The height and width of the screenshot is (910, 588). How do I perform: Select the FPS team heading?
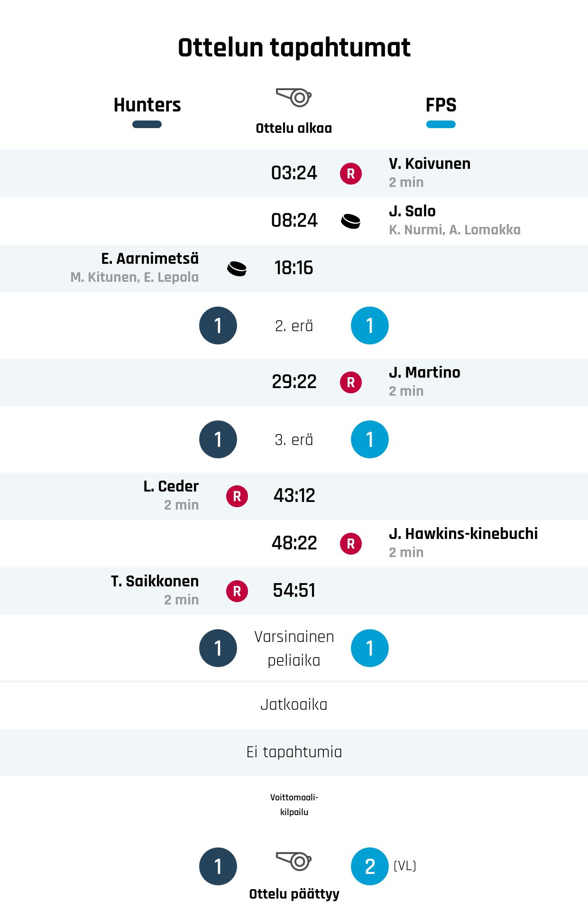[441, 105]
